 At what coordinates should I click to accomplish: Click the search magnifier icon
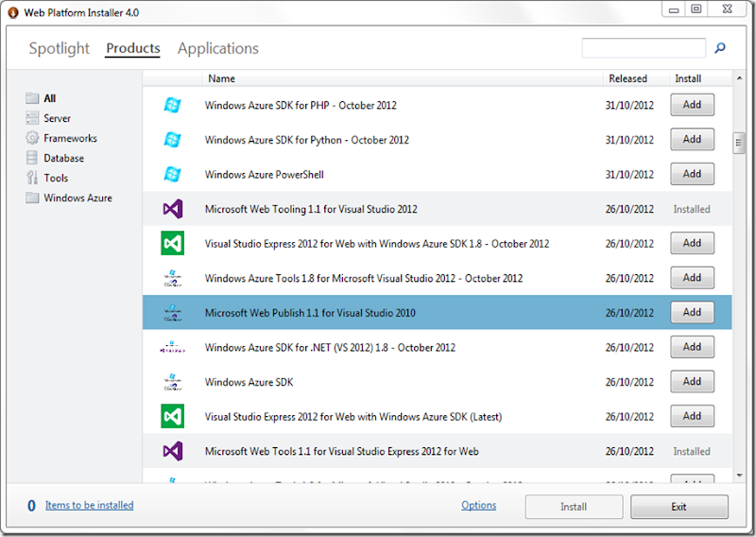[x=720, y=48]
